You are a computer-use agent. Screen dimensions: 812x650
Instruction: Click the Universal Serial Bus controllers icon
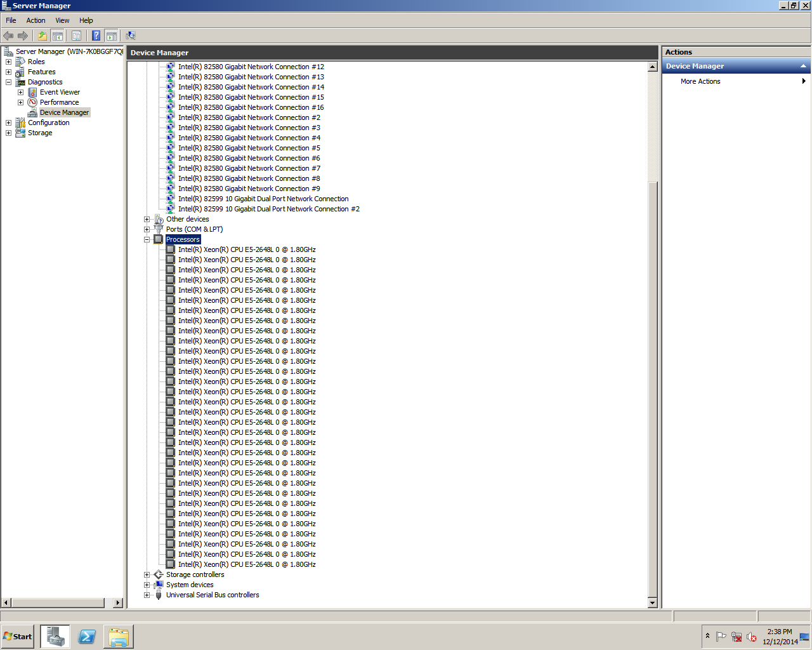pyautogui.click(x=159, y=595)
